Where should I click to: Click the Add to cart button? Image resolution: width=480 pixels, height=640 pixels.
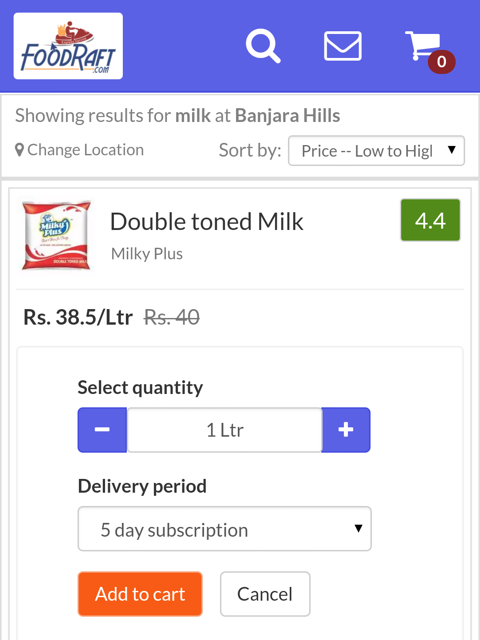point(140,594)
